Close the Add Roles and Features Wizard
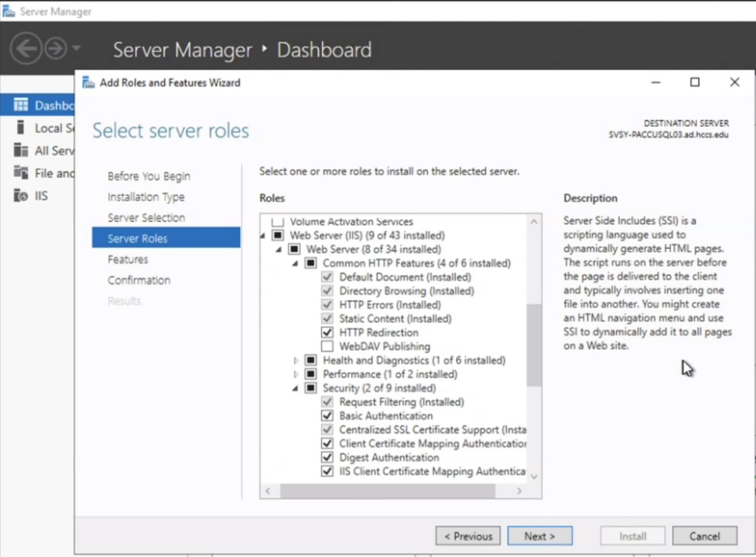756x557 pixels. point(734,83)
